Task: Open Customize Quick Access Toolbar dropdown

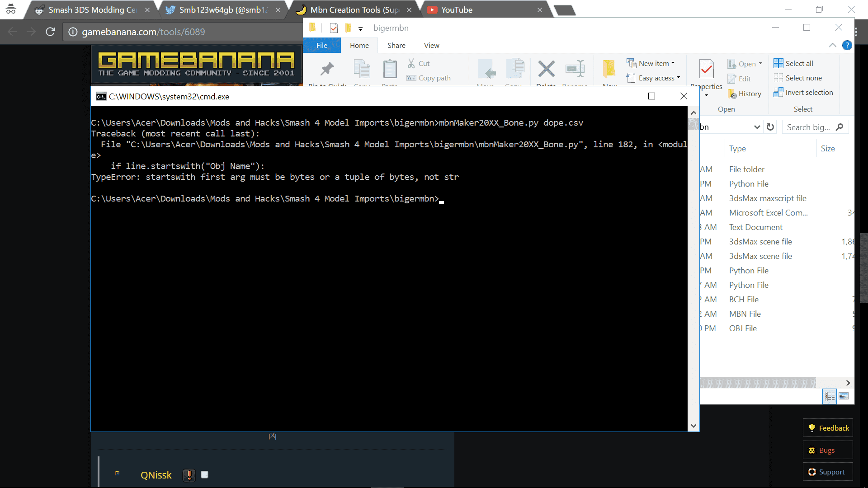Action: click(360, 28)
